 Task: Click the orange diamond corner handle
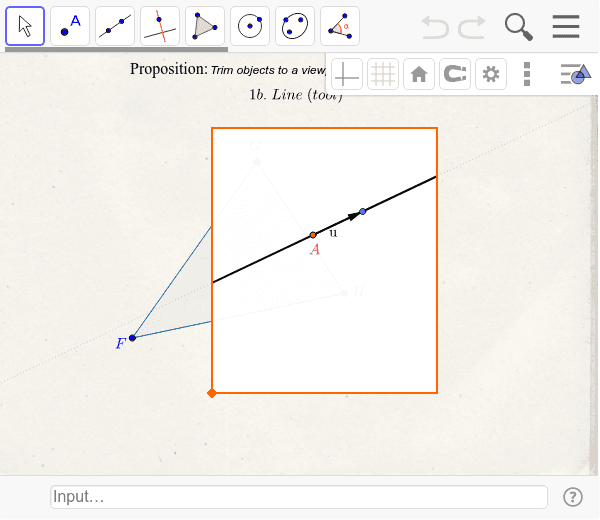[x=212, y=393]
